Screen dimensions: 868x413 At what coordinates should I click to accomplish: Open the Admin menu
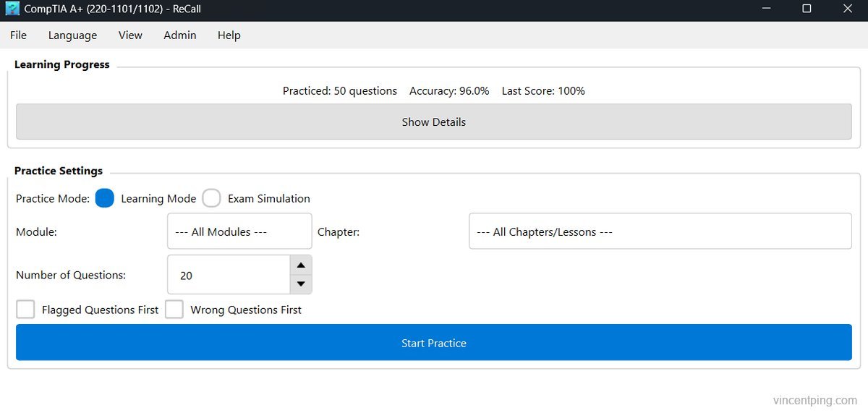pos(180,35)
